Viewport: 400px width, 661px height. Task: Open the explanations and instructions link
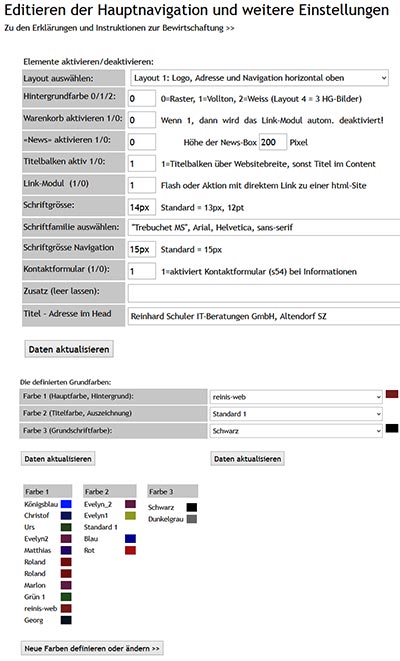click(x=119, y=28)
